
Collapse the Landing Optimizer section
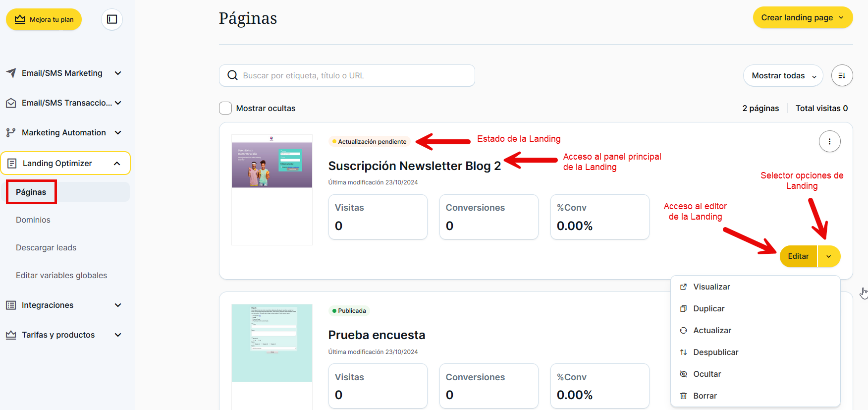click(117, 164)
